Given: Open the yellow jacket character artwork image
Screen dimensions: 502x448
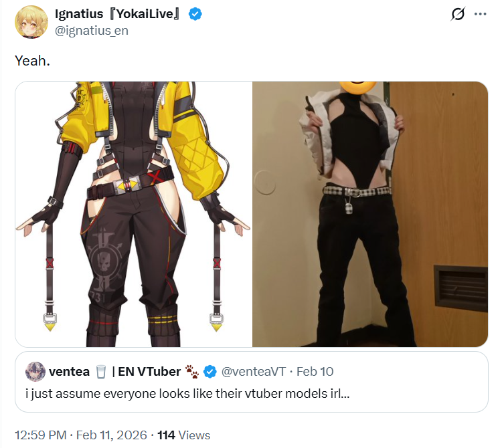Looking at the screenshot, I should [x=133, y=214].
